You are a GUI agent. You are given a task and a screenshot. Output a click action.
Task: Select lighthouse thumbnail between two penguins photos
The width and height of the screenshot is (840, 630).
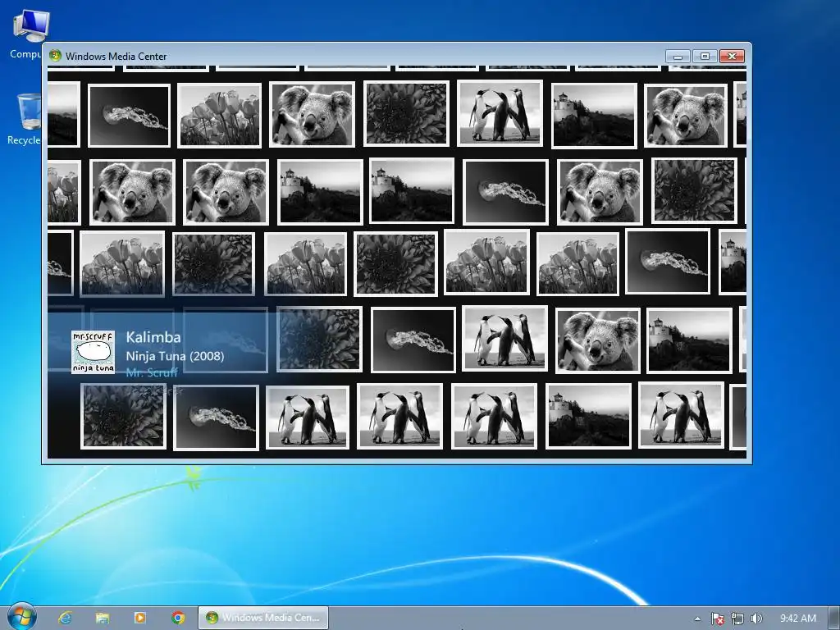click(589, 416)
